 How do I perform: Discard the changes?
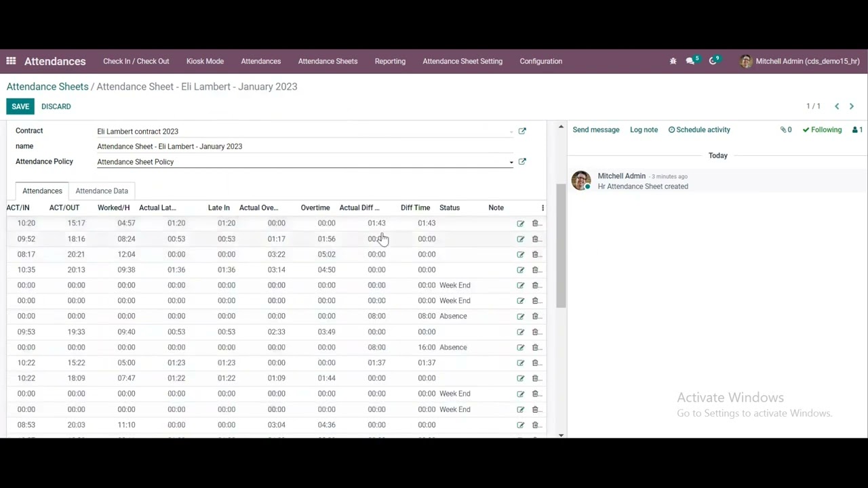(56, 106)
